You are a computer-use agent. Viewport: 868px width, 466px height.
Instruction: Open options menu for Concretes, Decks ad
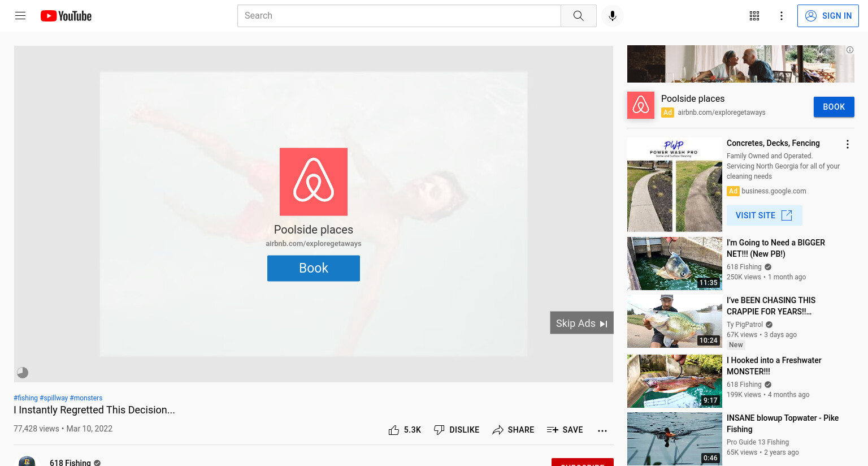tap(847, 144)
